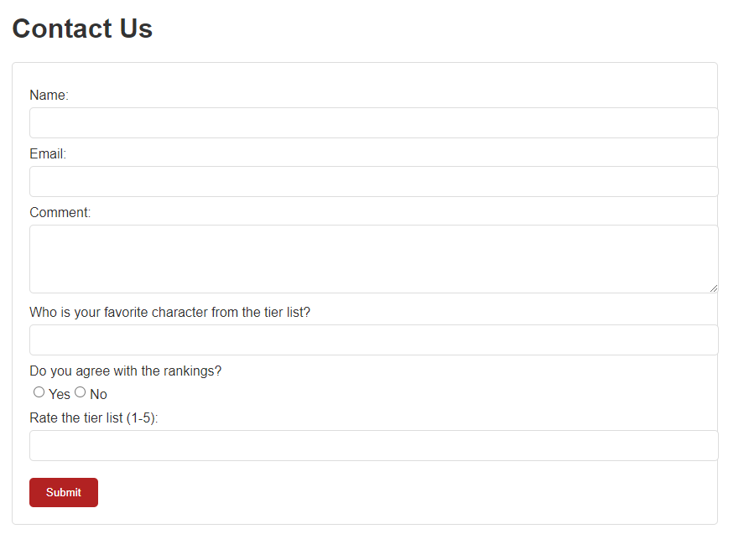Click the "Name:" label text

(x=49, y=96)
